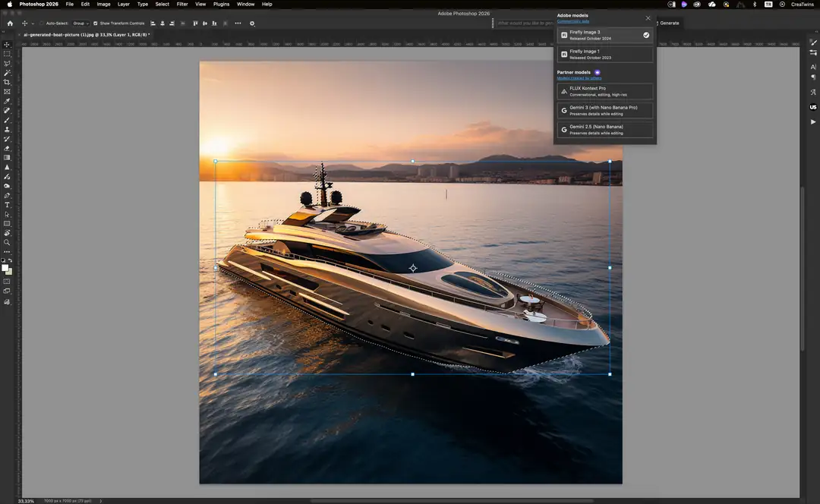Choose the horizontal Type tool
820x504 pixels.
click(x=7, y=205)
